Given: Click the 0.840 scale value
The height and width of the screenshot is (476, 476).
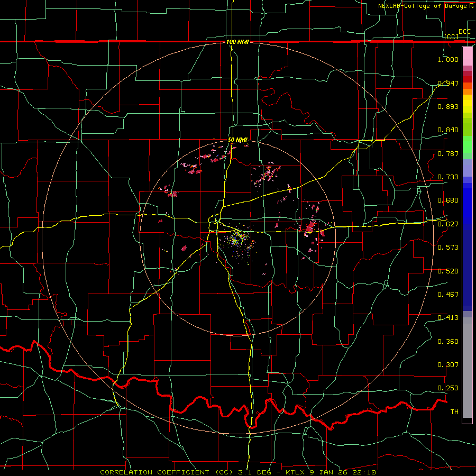Looking at the screenshot, I should tap(448, 130).
